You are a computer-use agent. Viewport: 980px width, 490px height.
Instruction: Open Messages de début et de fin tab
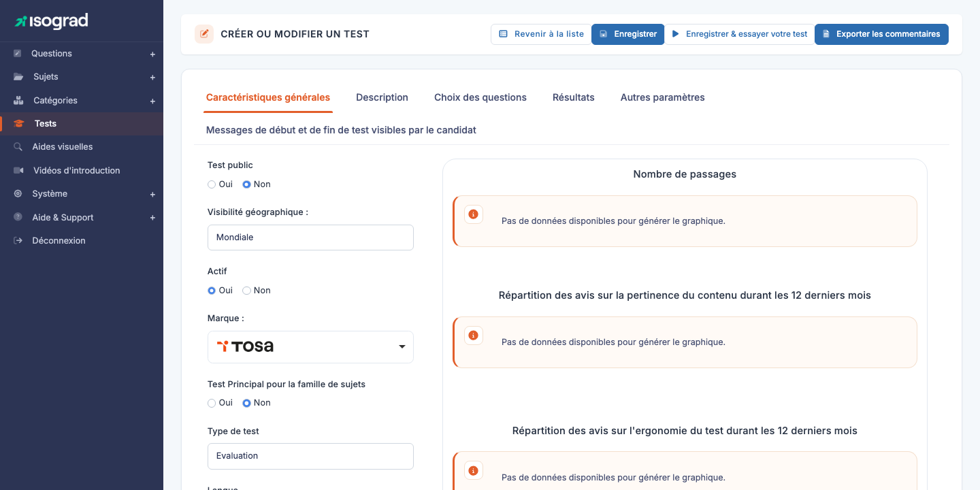coord(341,130)
